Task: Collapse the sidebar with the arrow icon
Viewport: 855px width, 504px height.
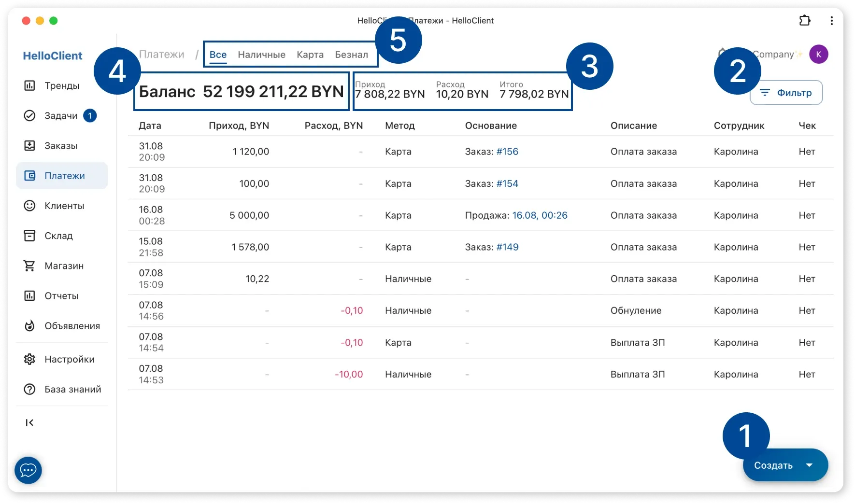Action: point(29,423)
